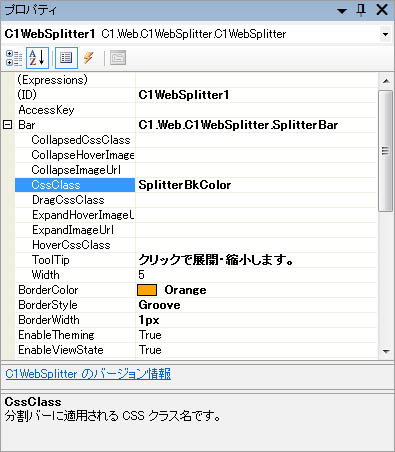Screen dimensions: 395x452
Task: Click the property grid scroll up arrow
Action: [386, 81]
